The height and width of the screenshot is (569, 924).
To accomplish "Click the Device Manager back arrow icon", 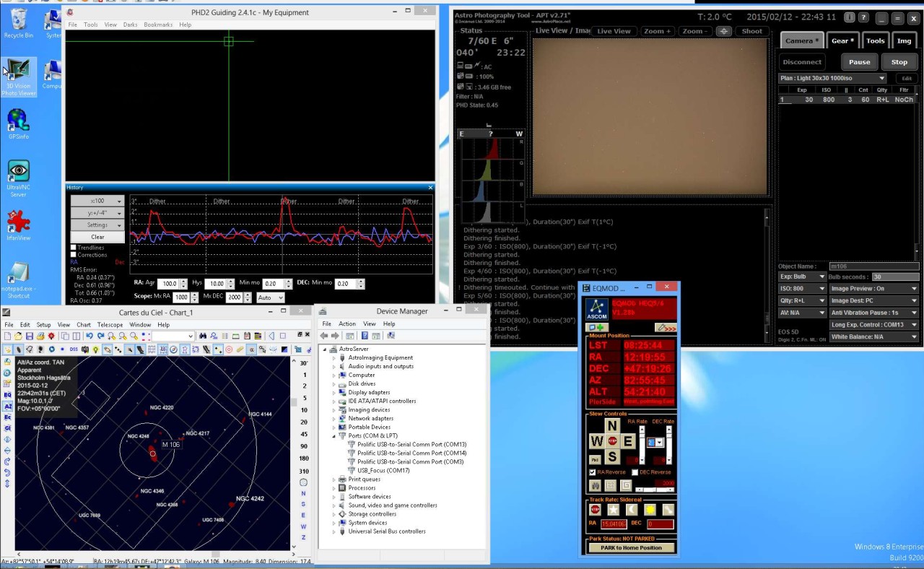I will point(324,336).
